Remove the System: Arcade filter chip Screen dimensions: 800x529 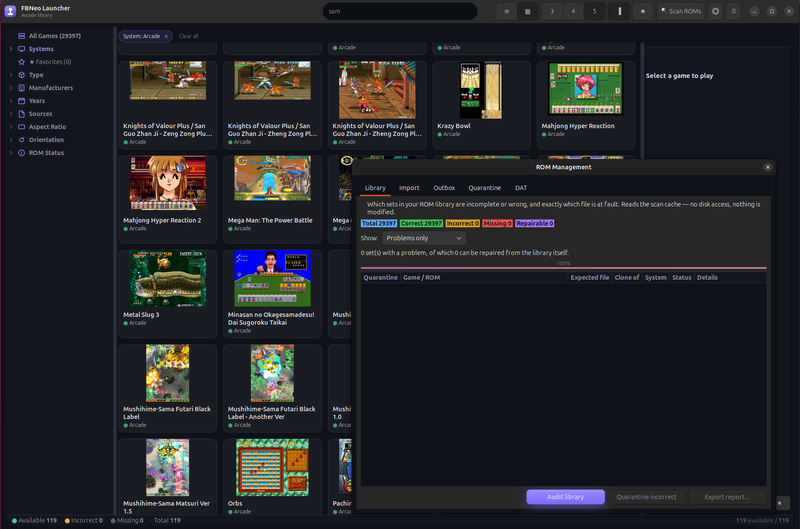(166, 36)
